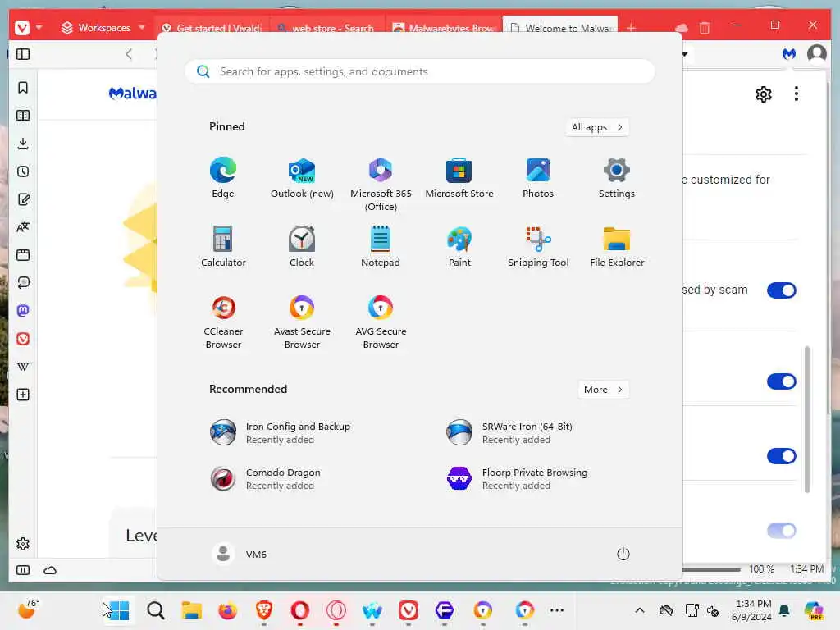The image size is (840, 630).
Task: Adjust Vivaldi page zoom slider
Action: pyautogui.click(x=711, y=569)
